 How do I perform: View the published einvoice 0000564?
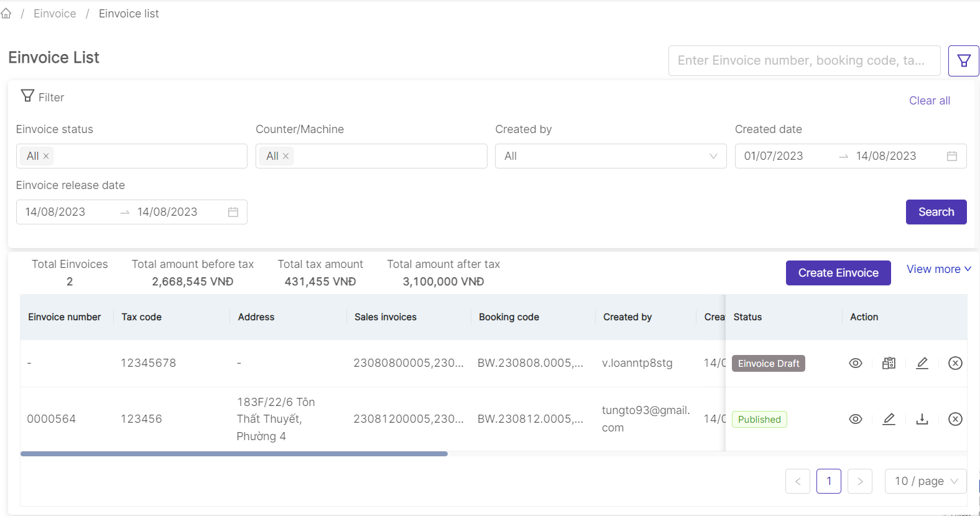[856, 419]
